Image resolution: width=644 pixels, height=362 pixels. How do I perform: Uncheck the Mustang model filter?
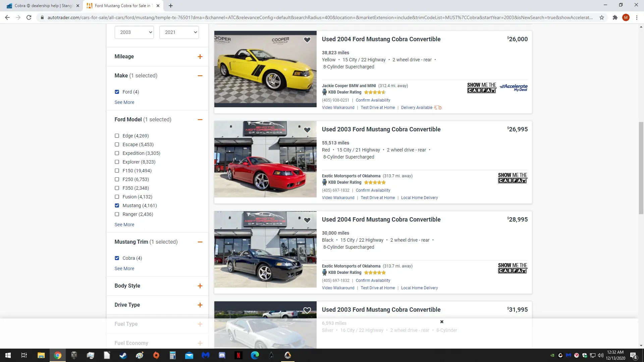[117, 205]
